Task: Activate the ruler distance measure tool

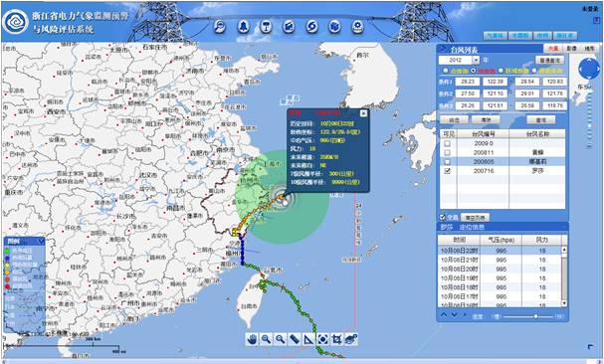Action: (x=295, y=339)
